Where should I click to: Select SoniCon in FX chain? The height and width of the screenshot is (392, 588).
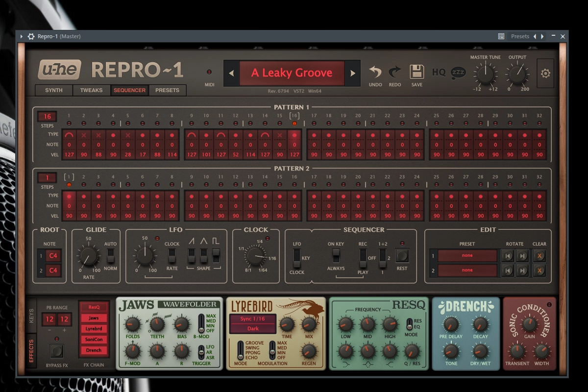click(x=94, y=340)
